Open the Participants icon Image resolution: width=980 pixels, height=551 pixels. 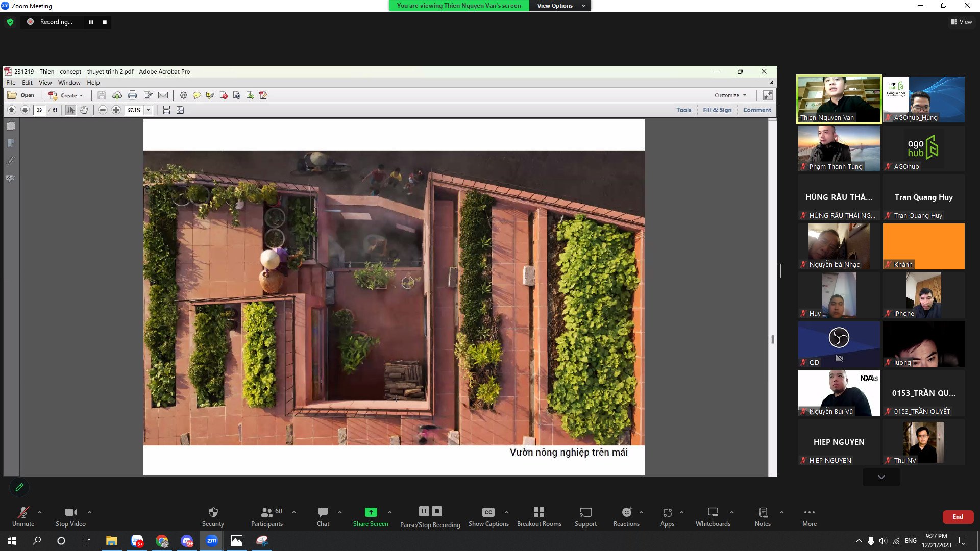tap(266, 512)
